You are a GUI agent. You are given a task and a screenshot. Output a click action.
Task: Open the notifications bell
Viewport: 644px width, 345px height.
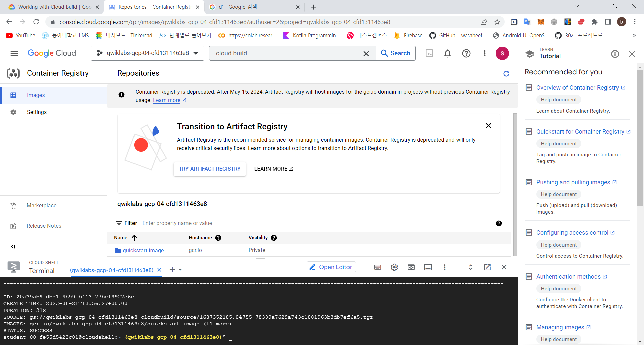pyautogui.click(x=448, y=53)
